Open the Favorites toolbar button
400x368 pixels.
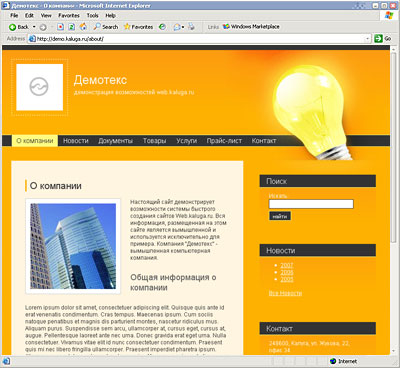click(138, 27)
